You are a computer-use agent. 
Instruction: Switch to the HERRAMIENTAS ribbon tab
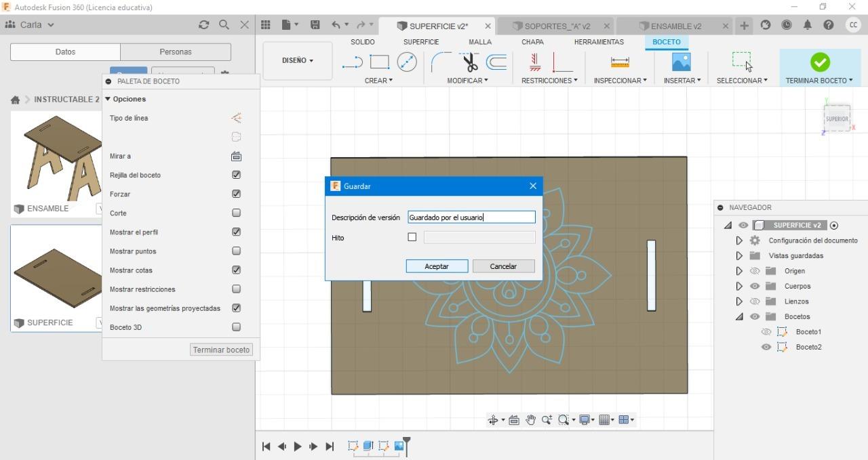pos(599,42)
